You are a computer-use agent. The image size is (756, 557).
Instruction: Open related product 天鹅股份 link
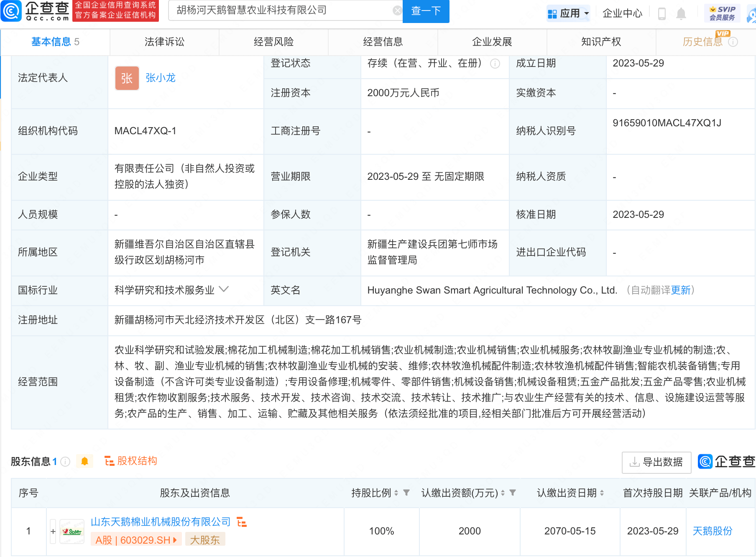pyautogui.click(x=713, y=531)
